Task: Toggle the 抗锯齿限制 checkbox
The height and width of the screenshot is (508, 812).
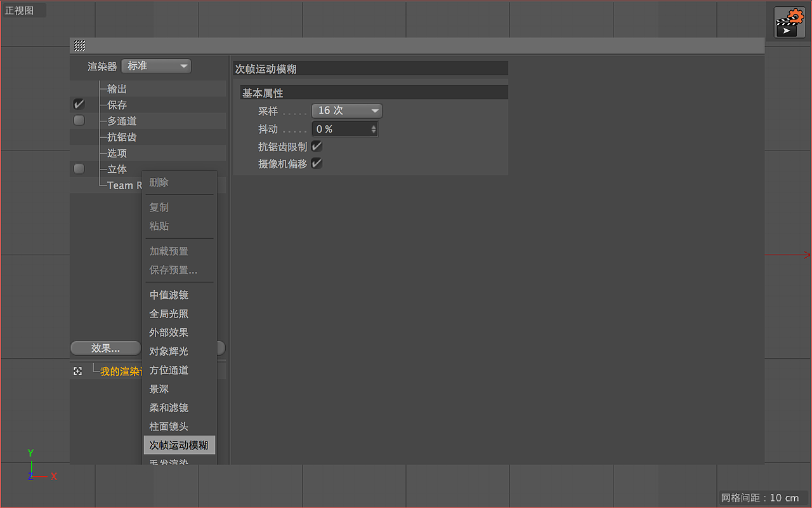Action: pos(317,147)
